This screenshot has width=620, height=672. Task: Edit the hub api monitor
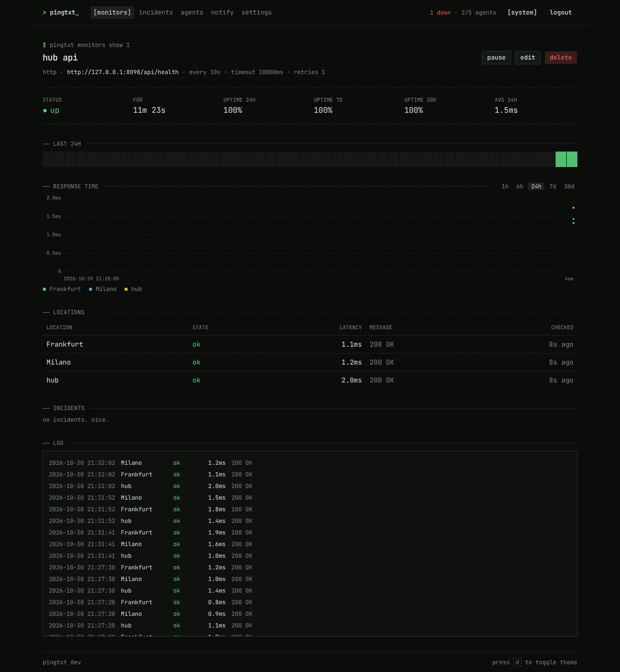[x=527, y=58]
